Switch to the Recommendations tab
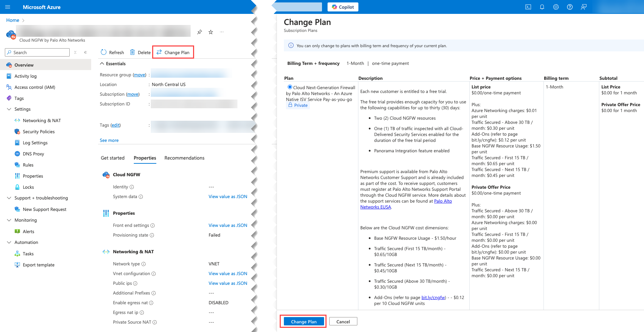The width and height of the screenshot is (644, 332). pos(184,158)
